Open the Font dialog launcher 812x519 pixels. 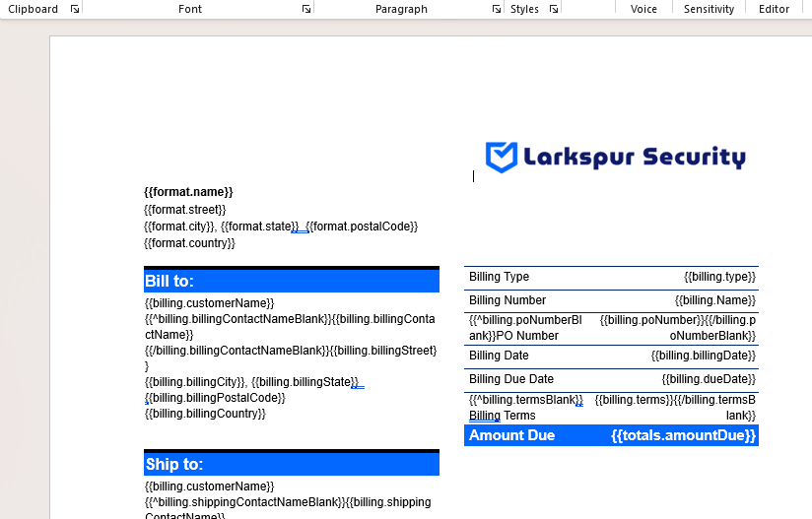(x=306, y=9)
